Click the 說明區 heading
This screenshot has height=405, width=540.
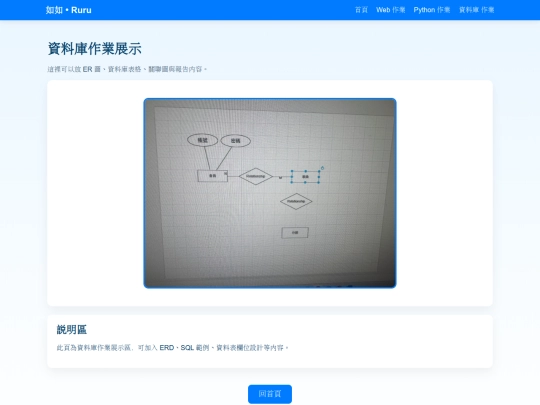click(72, 330)
